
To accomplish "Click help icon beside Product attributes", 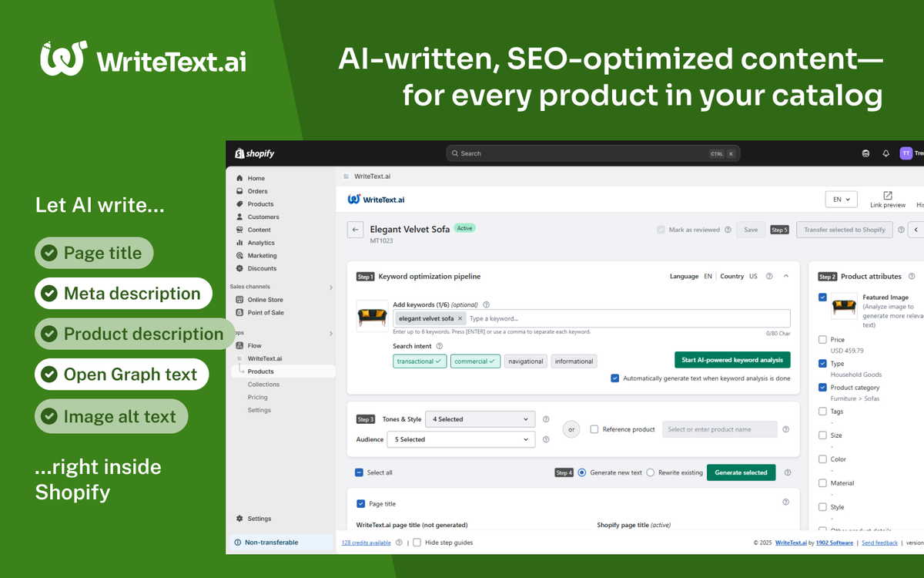I will pos(912,277).
